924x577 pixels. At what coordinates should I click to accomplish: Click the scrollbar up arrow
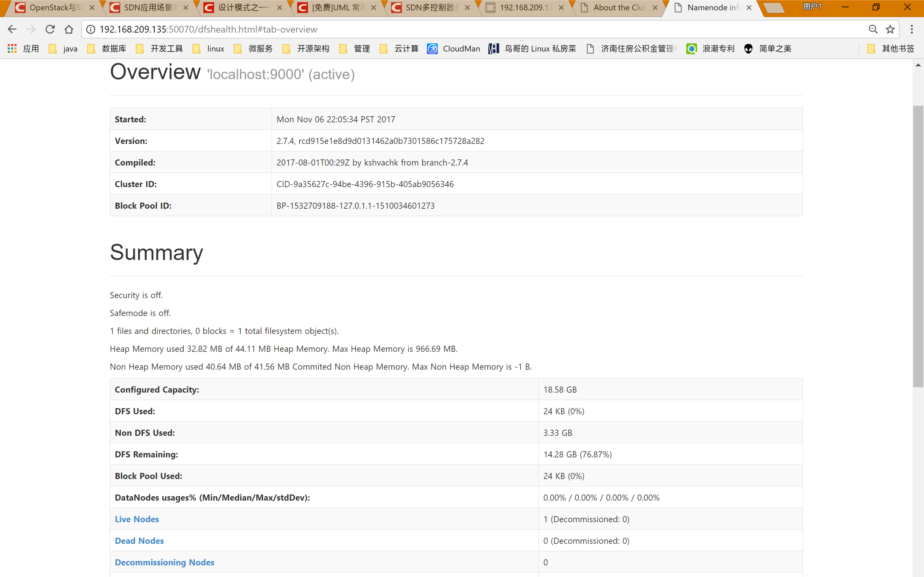coord(918,65)
